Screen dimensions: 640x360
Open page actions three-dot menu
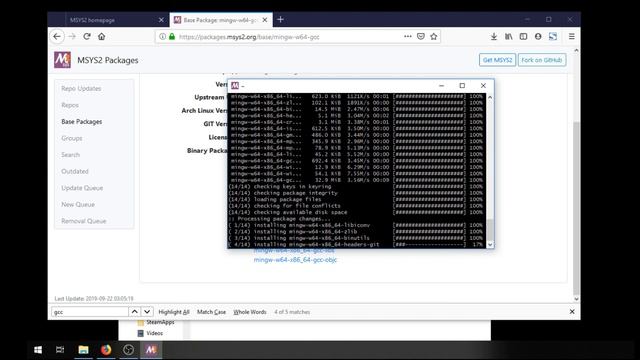click(x=407, y=37)
